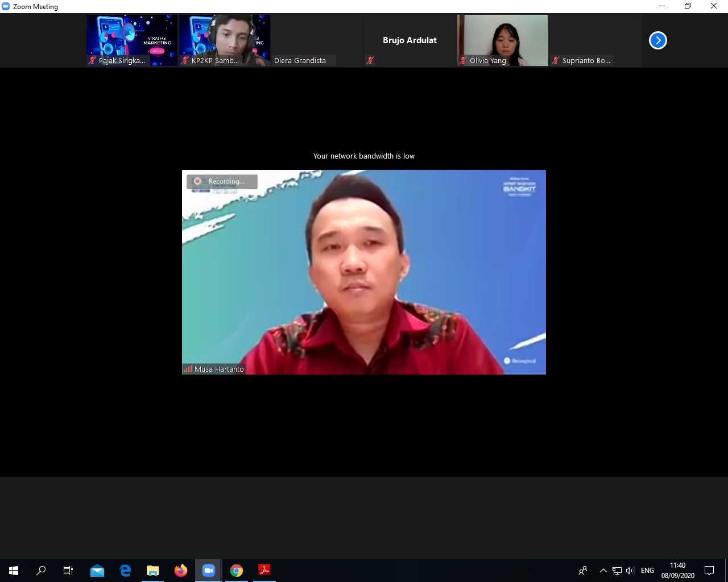The height and width of the screenshot is (582, 728).
Task: Show hidden system tray icons
Action: (603, 570)
